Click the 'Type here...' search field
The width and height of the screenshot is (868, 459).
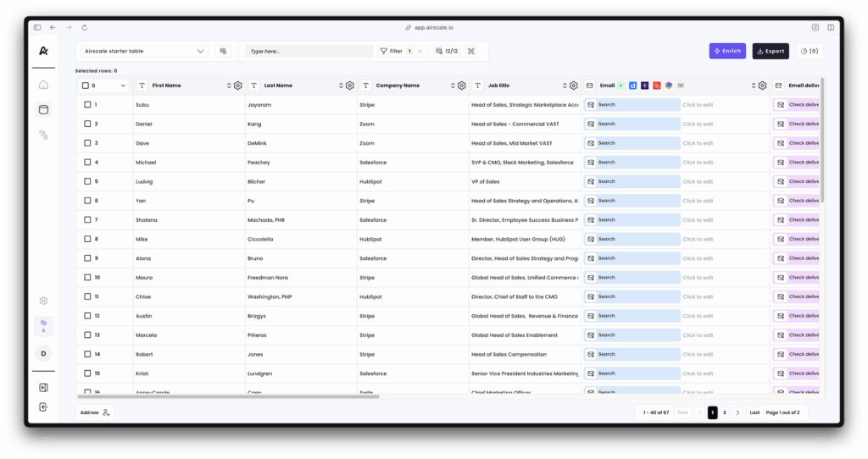click(x=309, y=52)
